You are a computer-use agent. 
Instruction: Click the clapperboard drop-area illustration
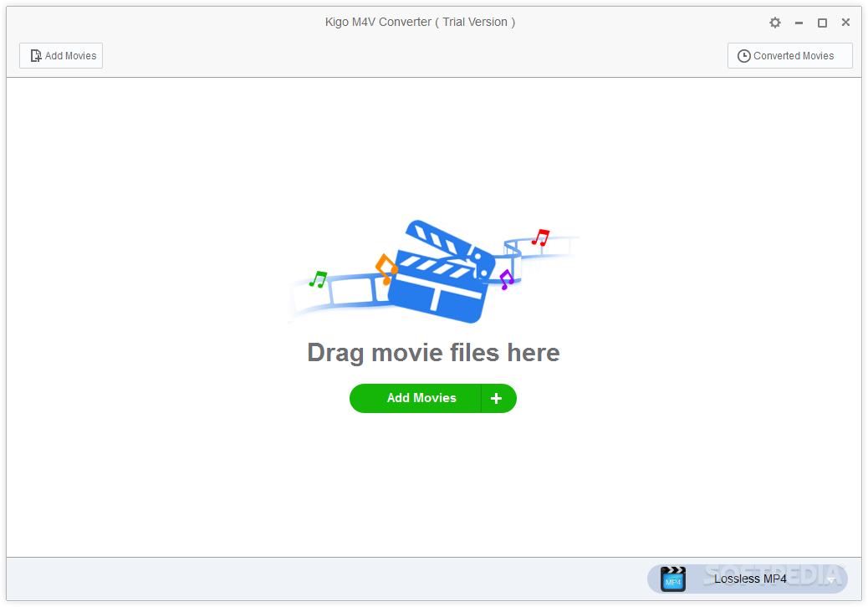433,271
